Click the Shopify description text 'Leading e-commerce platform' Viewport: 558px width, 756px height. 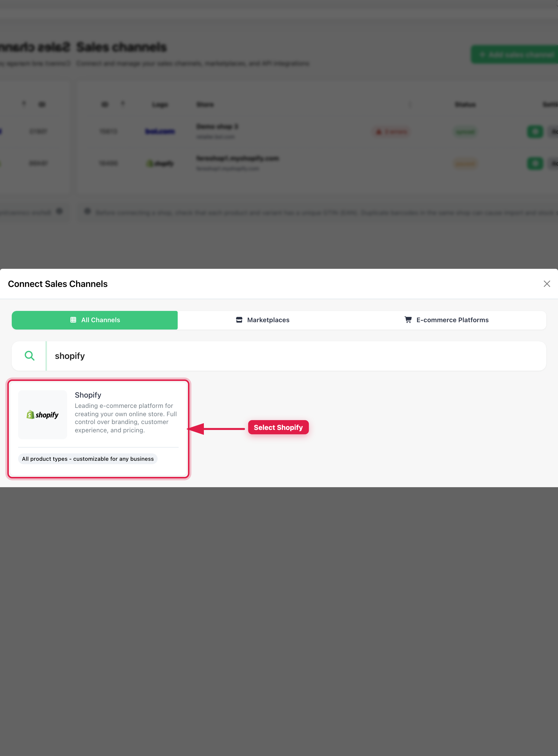(x=126, y=418)
